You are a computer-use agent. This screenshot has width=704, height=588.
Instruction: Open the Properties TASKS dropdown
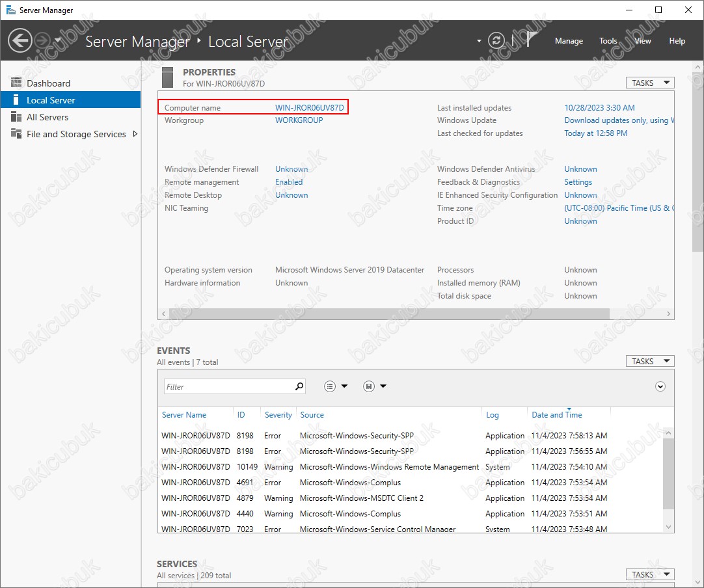[650, 83]
